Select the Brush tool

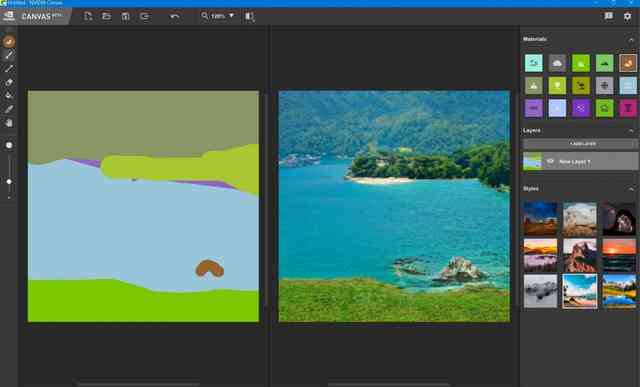point(9,55)
